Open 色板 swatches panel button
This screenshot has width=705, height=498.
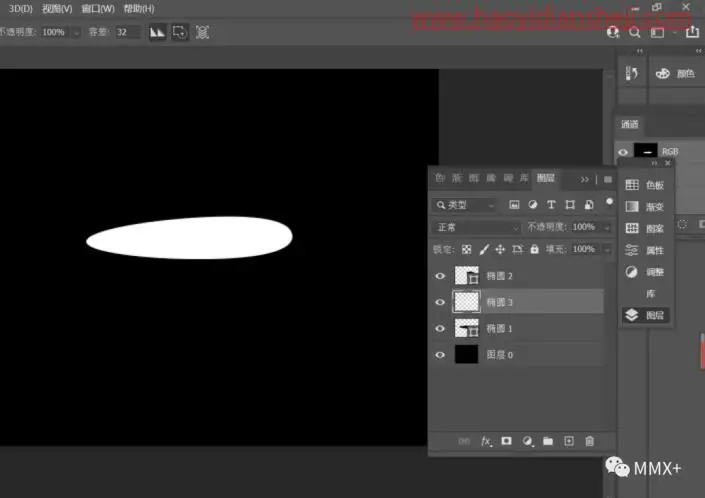coord(644,185)
